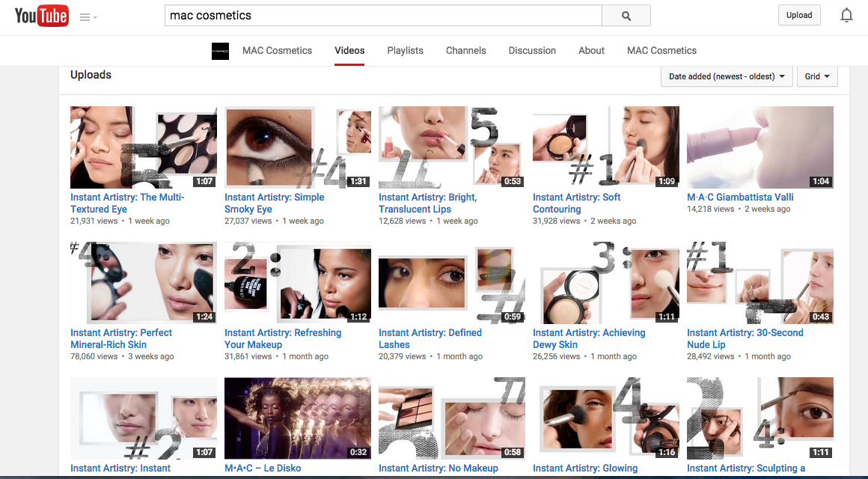Open Instant Artistry: Perfect Mineral-Rich Skin title
Image resolution: width=868 pixels, height=479 pixels.
pyautogui.click(x=120, y=338)
